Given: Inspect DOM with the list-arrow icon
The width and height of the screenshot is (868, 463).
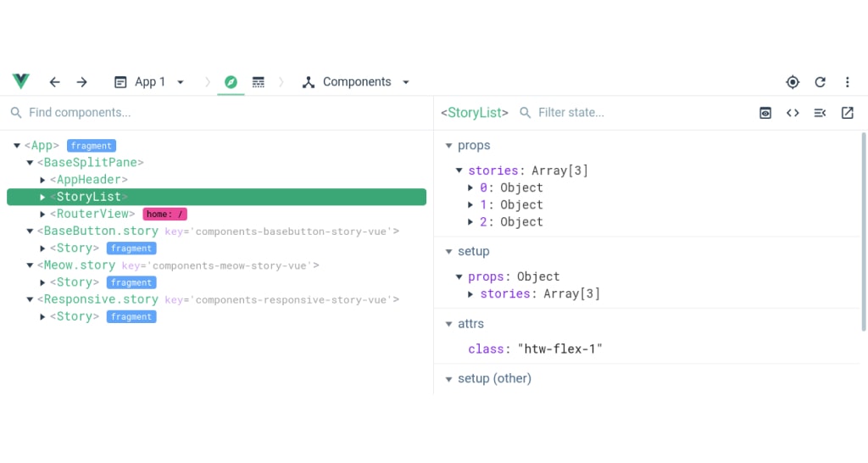Looking at the screenshot, I should (820, 113).
